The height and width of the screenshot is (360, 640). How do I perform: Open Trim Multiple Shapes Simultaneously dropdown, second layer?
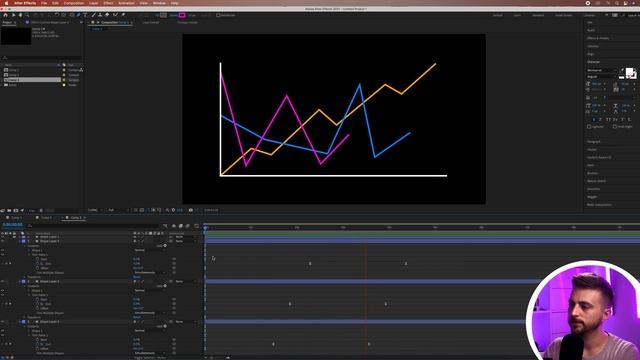pyautogui.click(x=149, y=272)
